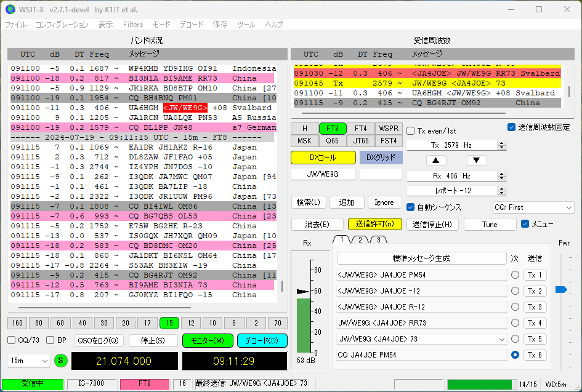Click the 送信停止(H) halt Tx button
582x392 pixels.
click(x=432, y=224)
